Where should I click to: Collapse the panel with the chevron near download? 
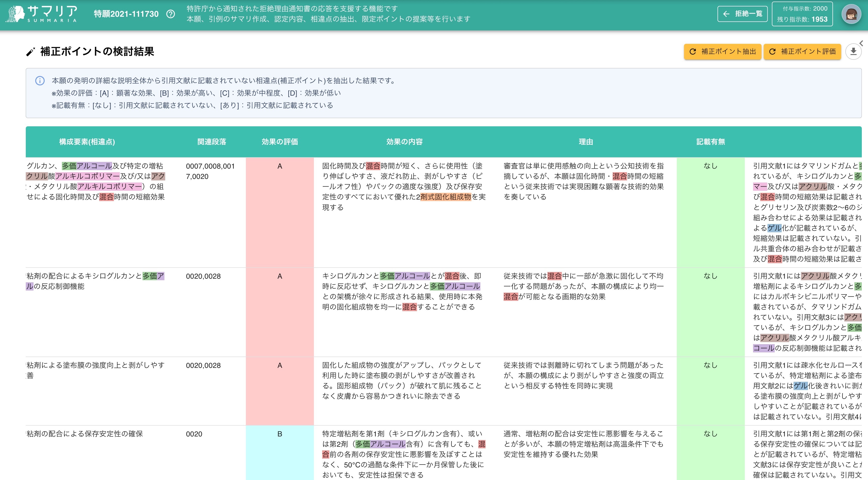(x=861, y=43)
